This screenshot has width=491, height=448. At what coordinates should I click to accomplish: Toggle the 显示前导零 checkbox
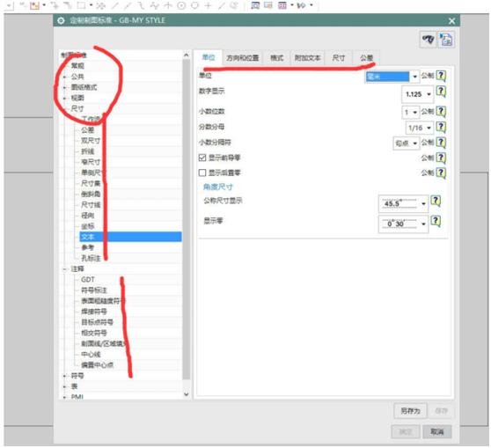(x=202, y=158)
